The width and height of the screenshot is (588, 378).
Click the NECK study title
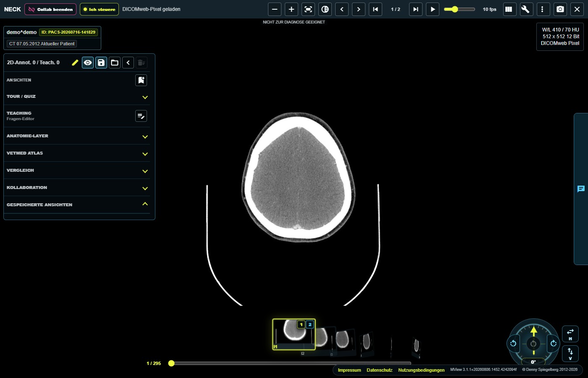pos(13,9)
